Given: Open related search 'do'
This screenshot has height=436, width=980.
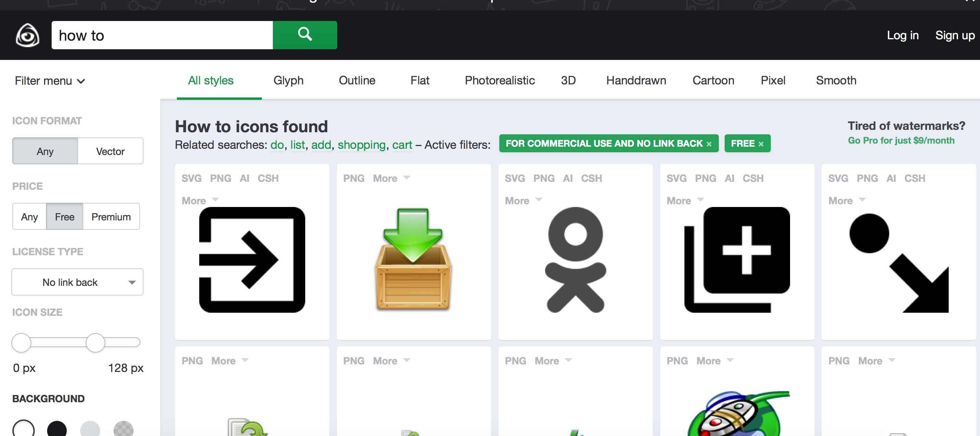Looking at the screenshot, I should (x=277, y=145).
